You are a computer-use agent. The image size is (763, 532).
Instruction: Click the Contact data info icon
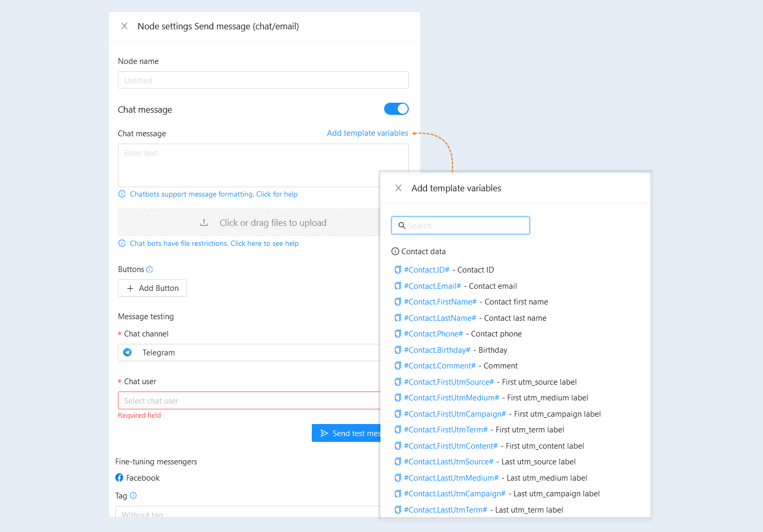(x=395, y=252)
